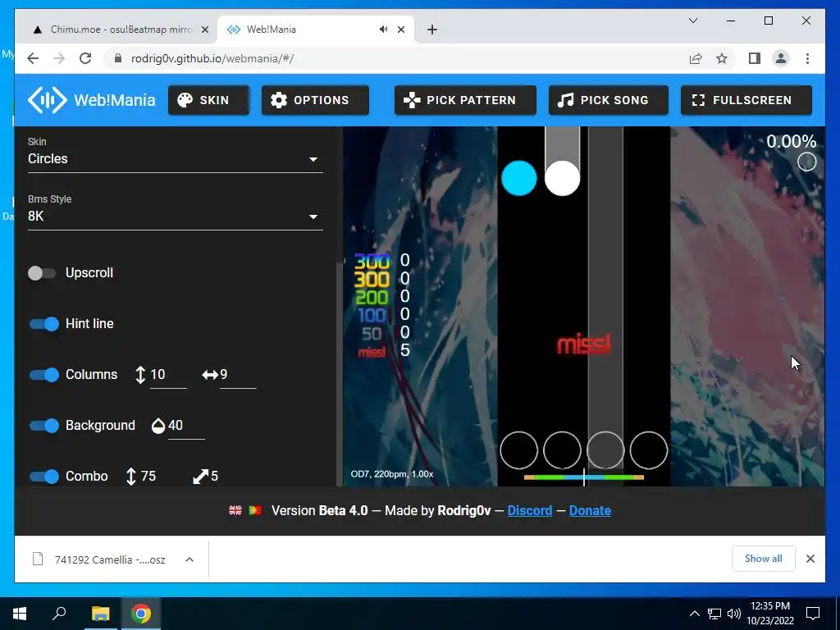This screenshot has height=630, width=840.
Task: Turn off the Columns toggle
Action: [x=44, y=375]
